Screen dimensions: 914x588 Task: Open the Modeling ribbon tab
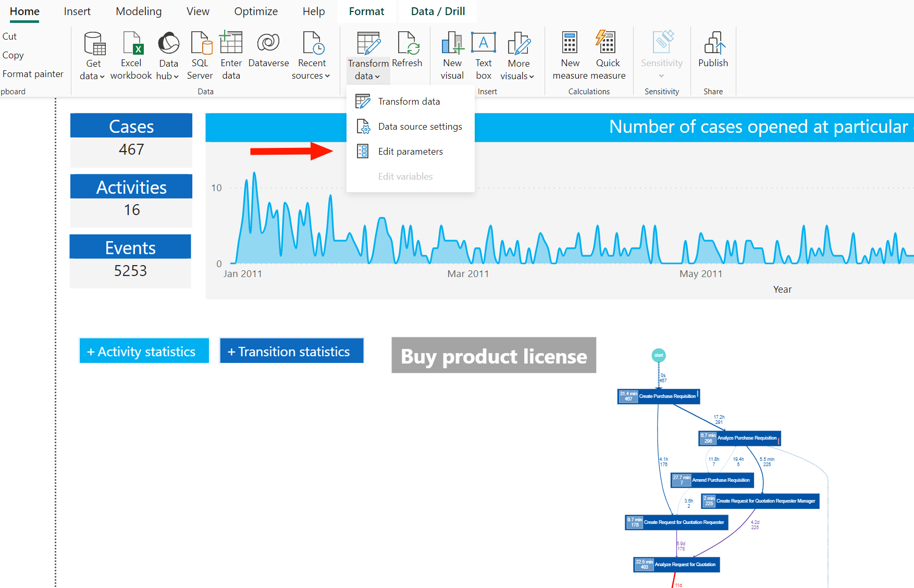click(139, 11)
